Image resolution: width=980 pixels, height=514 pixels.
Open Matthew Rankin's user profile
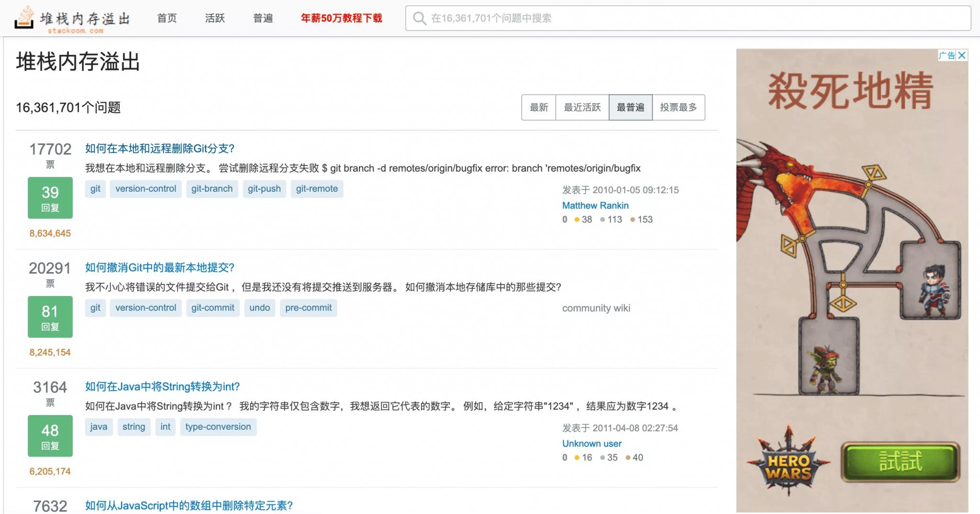coord(595,205)
